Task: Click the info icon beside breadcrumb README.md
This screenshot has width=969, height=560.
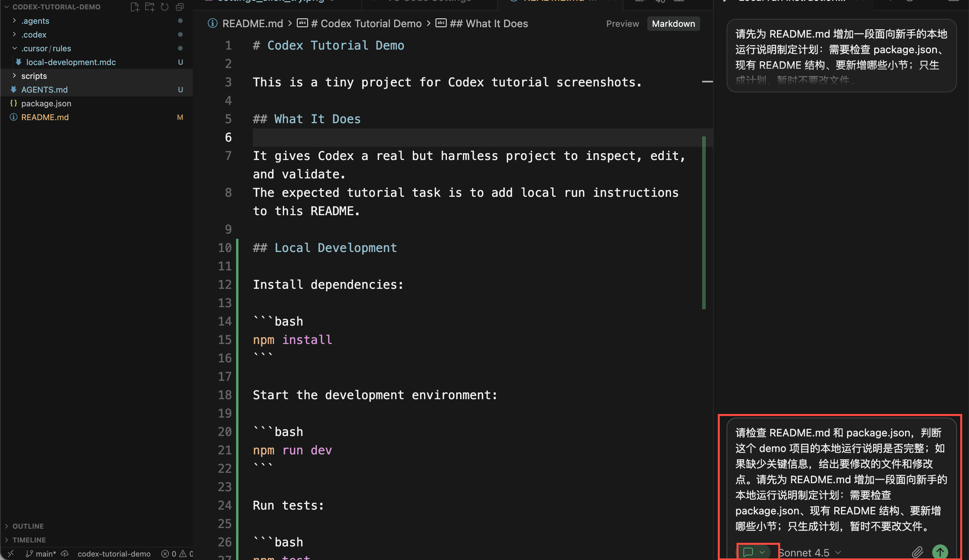Action: [212, 24]
